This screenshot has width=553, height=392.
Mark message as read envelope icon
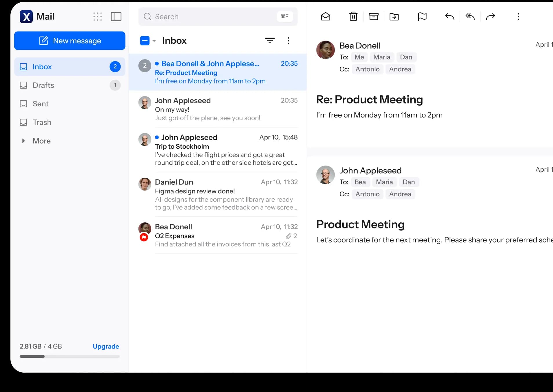pyautogui.click(x=325, y=17)
